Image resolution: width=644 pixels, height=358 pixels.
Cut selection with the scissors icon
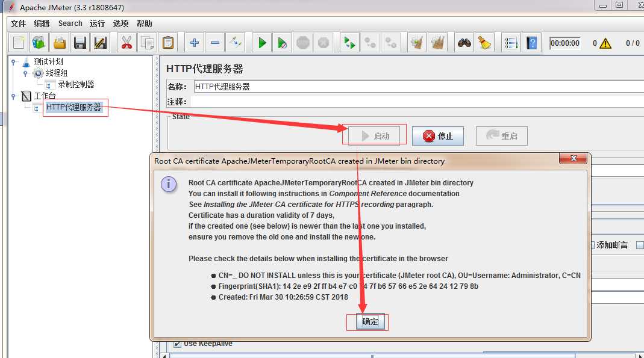127,43
